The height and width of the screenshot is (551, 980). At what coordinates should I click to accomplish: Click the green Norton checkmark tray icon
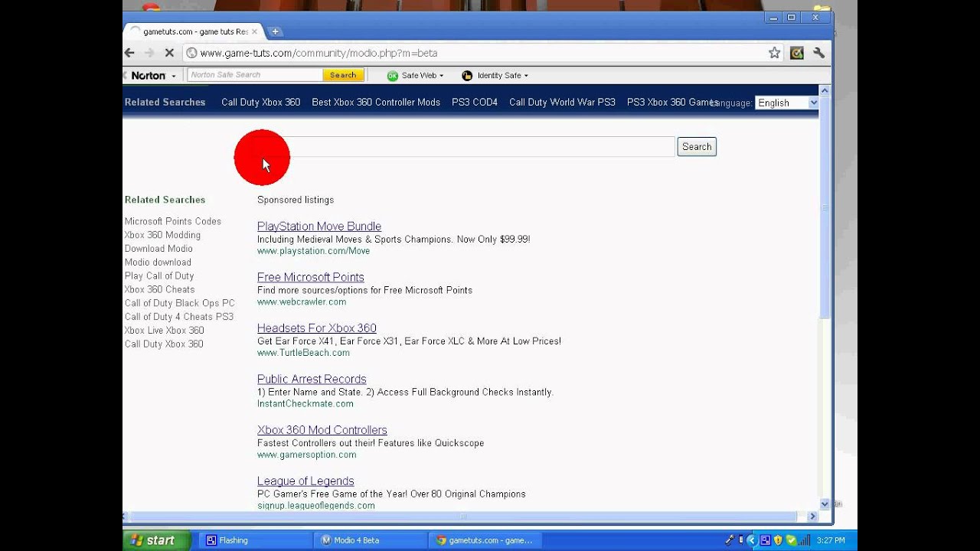point(791,540)
